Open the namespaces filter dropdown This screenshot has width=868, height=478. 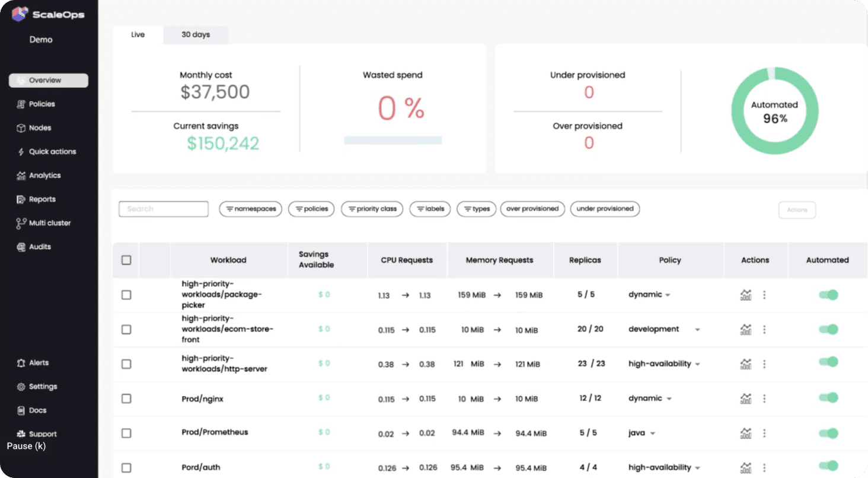coord(250,209)
